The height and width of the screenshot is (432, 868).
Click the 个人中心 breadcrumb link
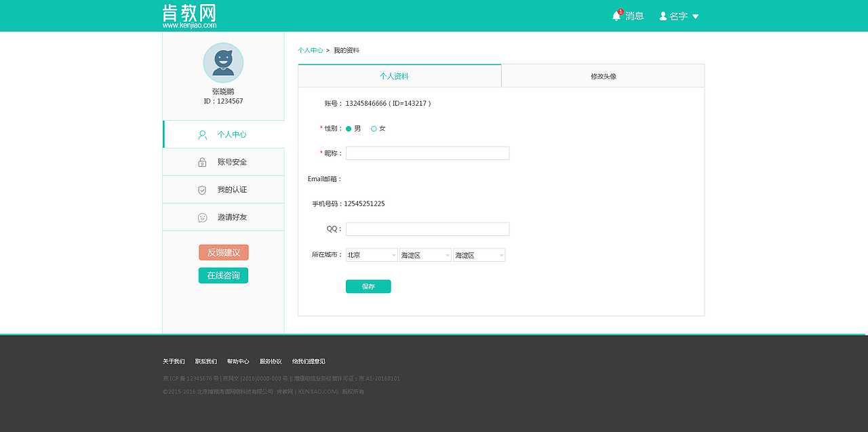click(310, 50)
